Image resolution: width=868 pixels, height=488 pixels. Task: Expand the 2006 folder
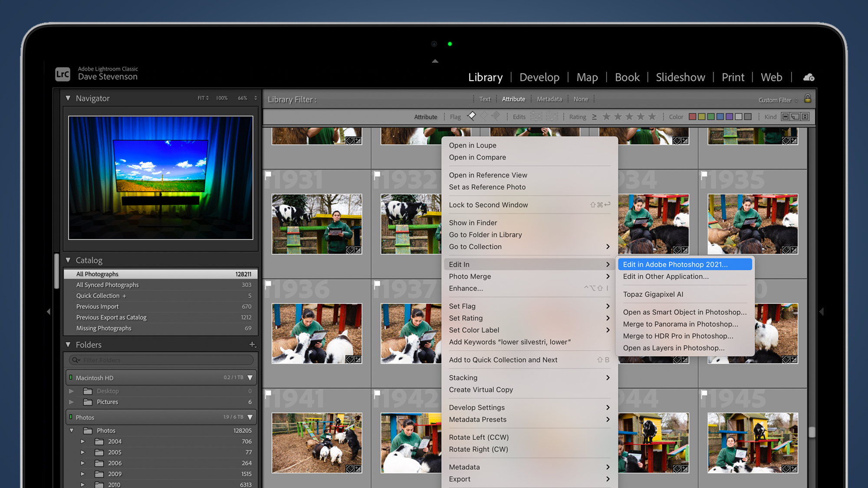point(82,463)
